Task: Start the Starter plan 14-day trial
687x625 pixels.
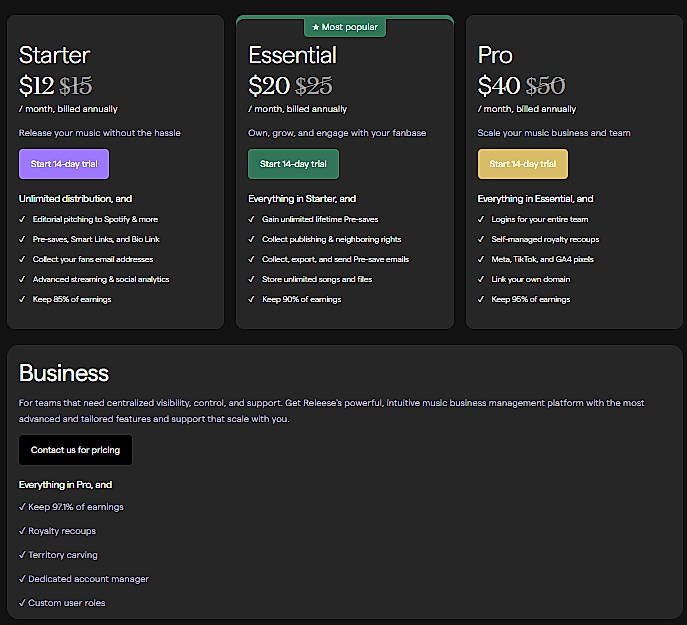Action: point(64,164)
